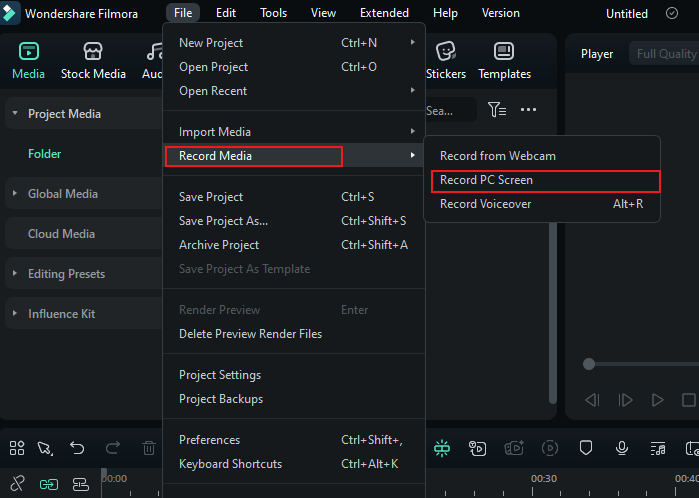Toggle the auto ripple link icon
Image resolution: width=699 pixels, height=498 pixels.
(17, 484)
